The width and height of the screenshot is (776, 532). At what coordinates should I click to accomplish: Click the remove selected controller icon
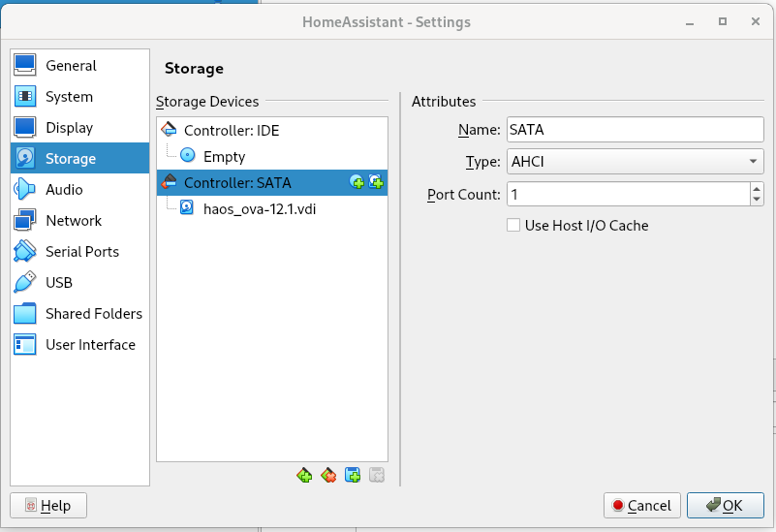328,475
